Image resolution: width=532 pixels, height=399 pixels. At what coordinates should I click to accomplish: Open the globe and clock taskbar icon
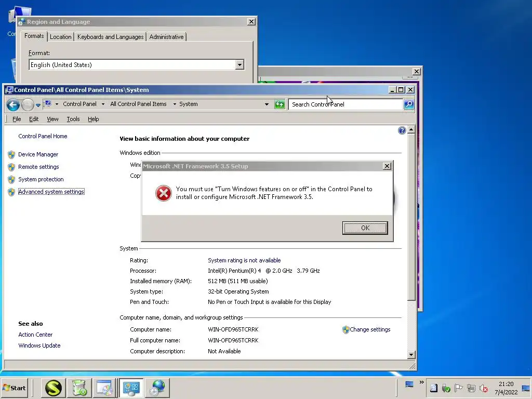pyautogui.click(x=157, y=388)
